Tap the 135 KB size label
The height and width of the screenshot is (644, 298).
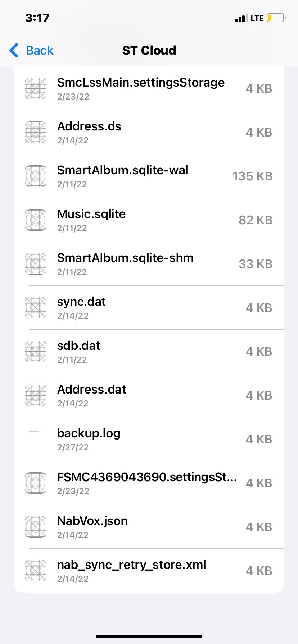tap(252, 176)
